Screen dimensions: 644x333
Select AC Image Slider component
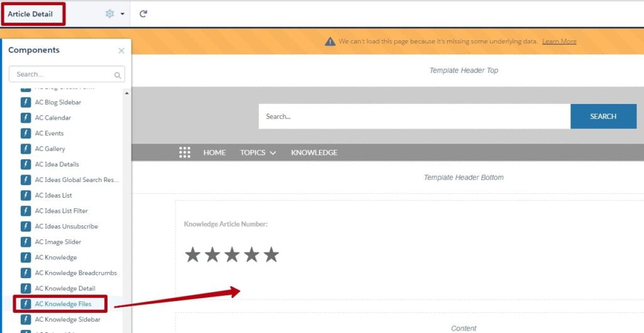point(58,242)
